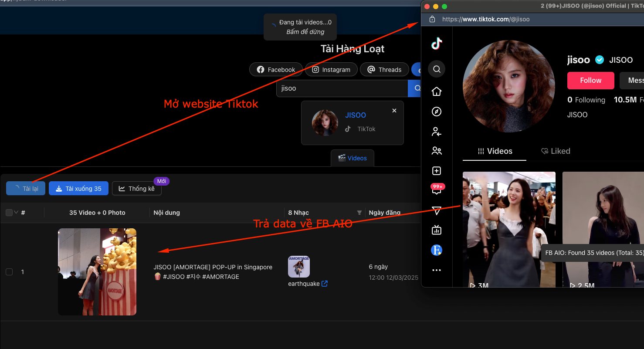
Task: Open TikTok sidebar search icon
Action: (x=437, y=69)
